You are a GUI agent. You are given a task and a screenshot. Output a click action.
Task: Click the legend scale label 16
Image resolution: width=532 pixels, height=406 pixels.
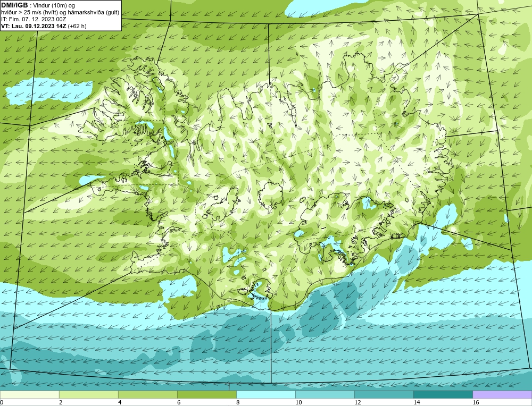click(475, 402)
